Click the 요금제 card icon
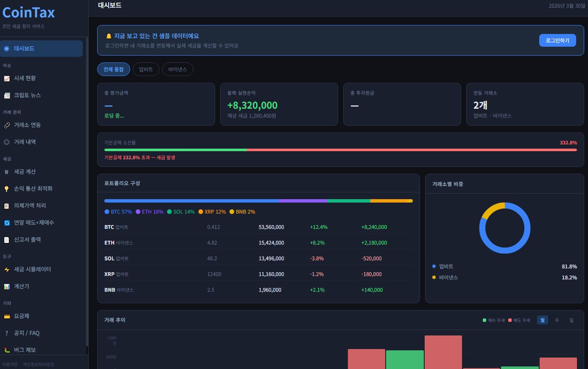This screenshot has height=369, width=588. tap(6, 316)
